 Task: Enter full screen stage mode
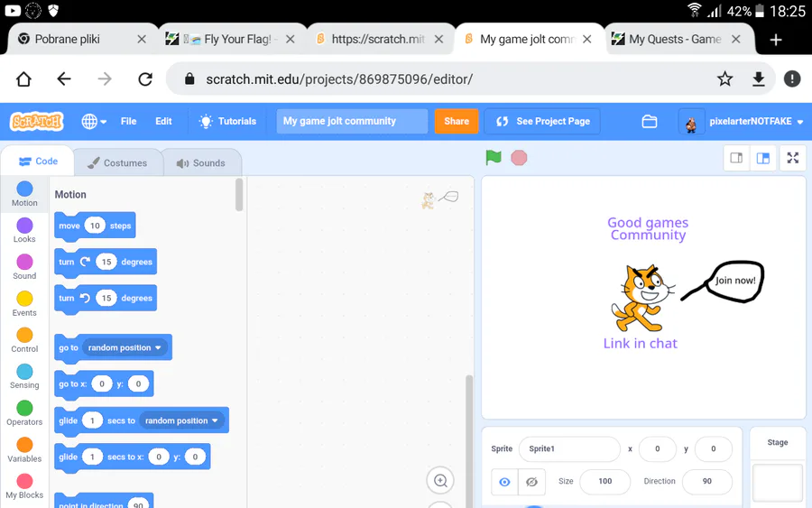(793, 158)
